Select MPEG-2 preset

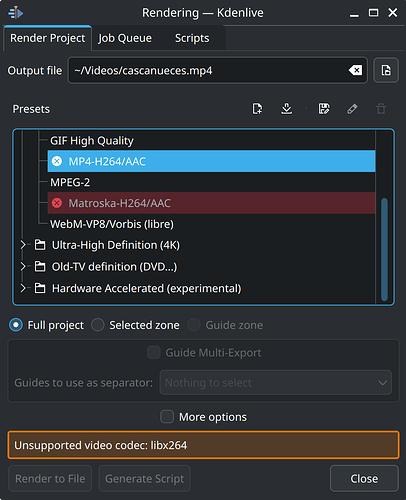coord(211,182)
